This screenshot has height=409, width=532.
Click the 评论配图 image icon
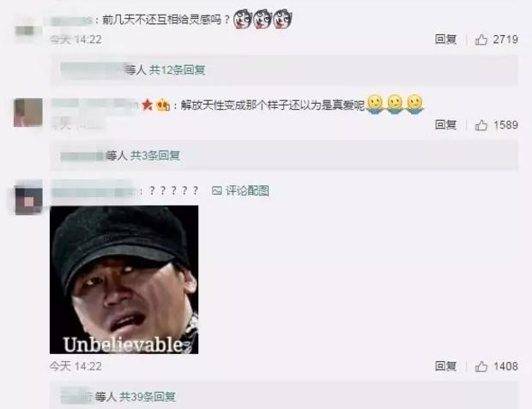216,191
